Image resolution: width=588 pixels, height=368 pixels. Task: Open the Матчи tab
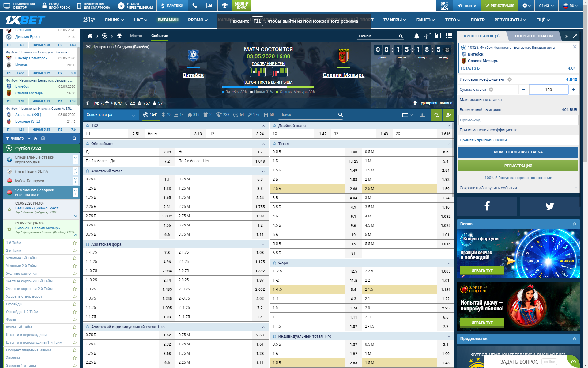(136, 36)
